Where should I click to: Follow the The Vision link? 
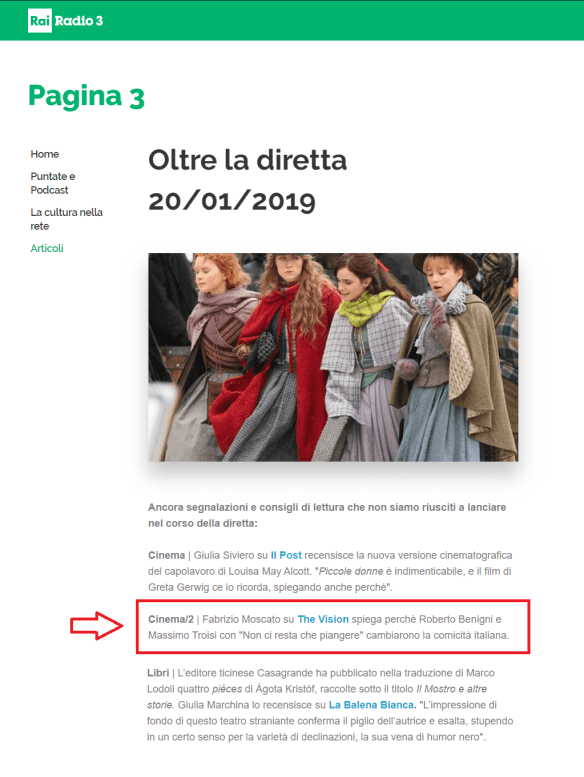click(x=323, y=619)
